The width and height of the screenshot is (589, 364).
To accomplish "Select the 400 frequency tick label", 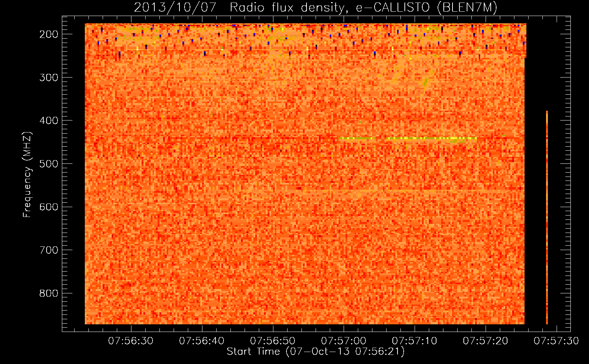I will [49, 120].
